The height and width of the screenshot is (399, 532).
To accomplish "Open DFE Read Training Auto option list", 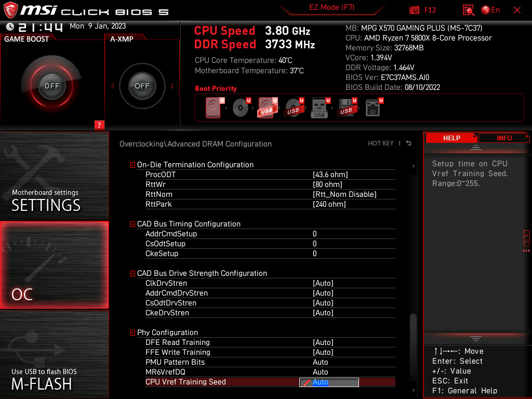I will point(323,343).
